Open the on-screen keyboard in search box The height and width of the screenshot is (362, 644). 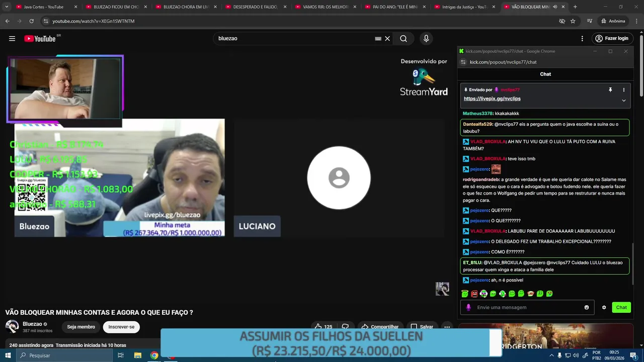coord(378,39)
